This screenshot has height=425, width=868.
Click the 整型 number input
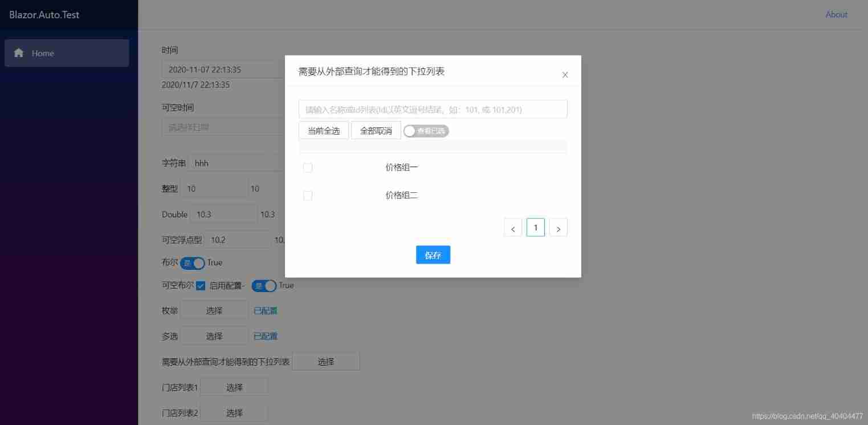coord(214,189)
